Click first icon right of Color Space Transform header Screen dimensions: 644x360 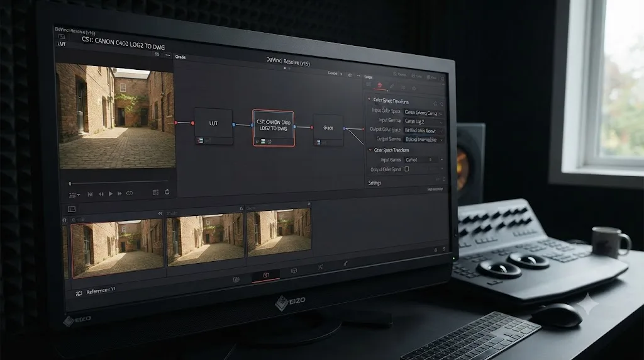point(435,103)
